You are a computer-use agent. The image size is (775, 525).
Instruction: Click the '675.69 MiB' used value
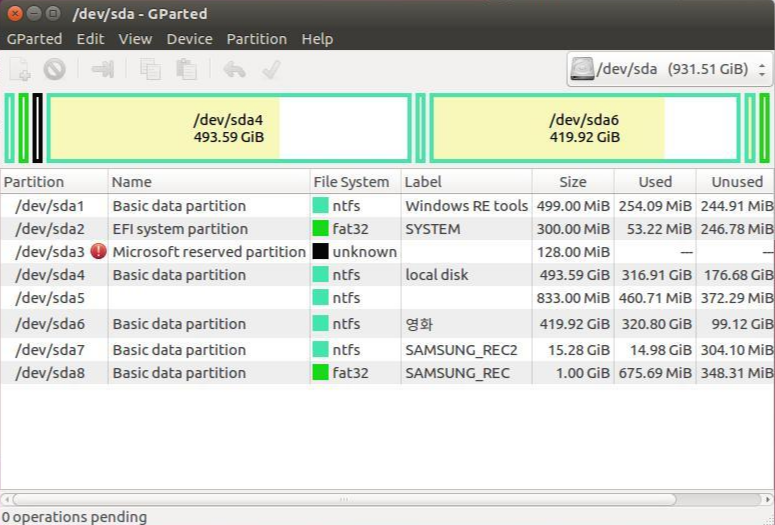point(655,373)
